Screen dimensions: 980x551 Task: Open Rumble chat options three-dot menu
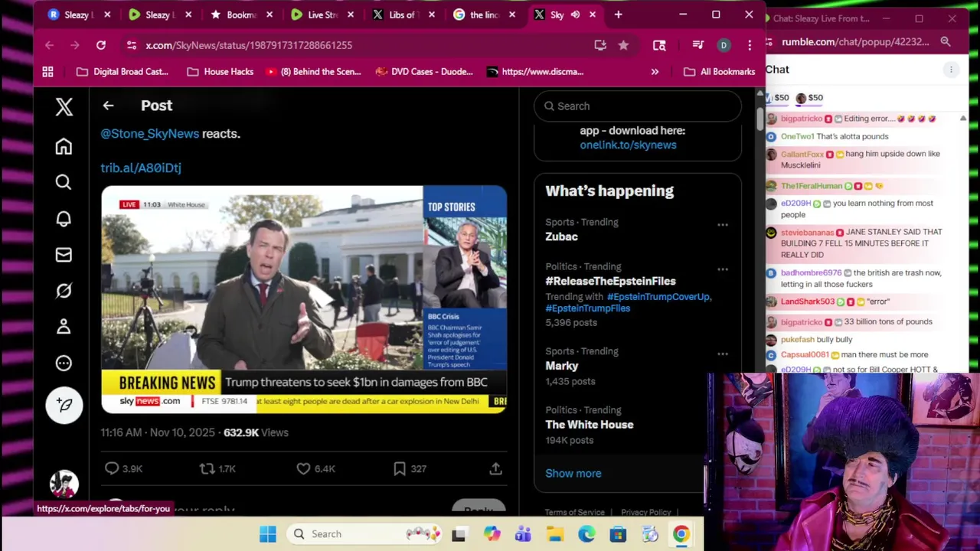click(x=951, y=70)
